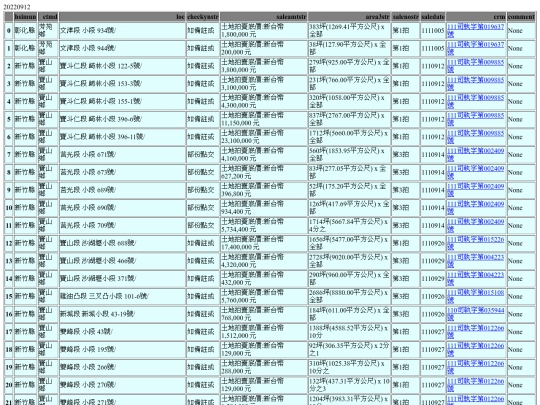Open the crm link in row 1
Image resolution: width=540 pixels, height=405 pixels.
[x=475, y=48]
